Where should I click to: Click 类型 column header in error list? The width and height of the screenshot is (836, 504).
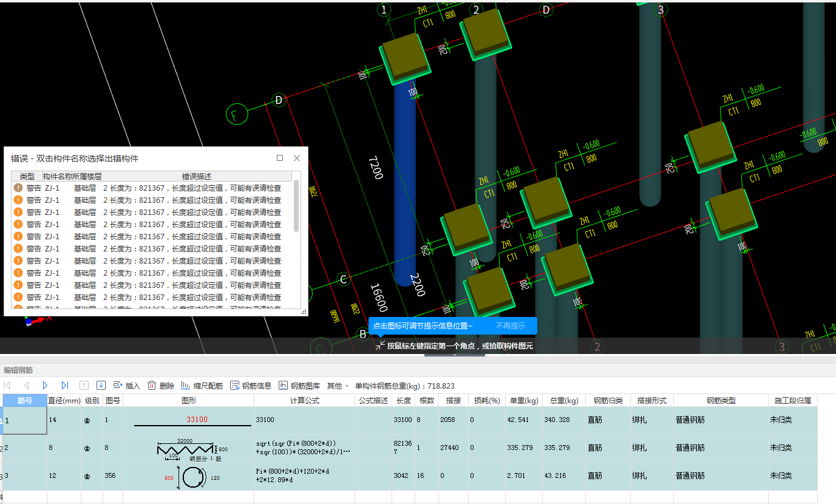27,176
